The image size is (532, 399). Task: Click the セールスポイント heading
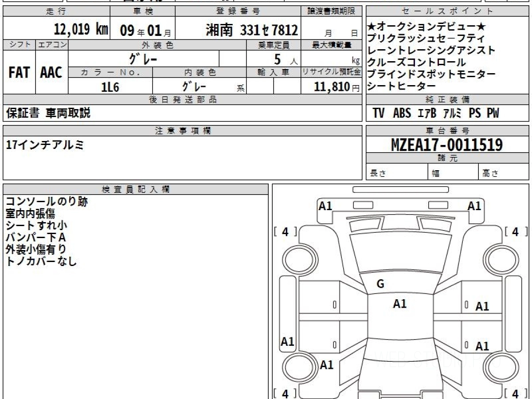click(x=447, y=12)
